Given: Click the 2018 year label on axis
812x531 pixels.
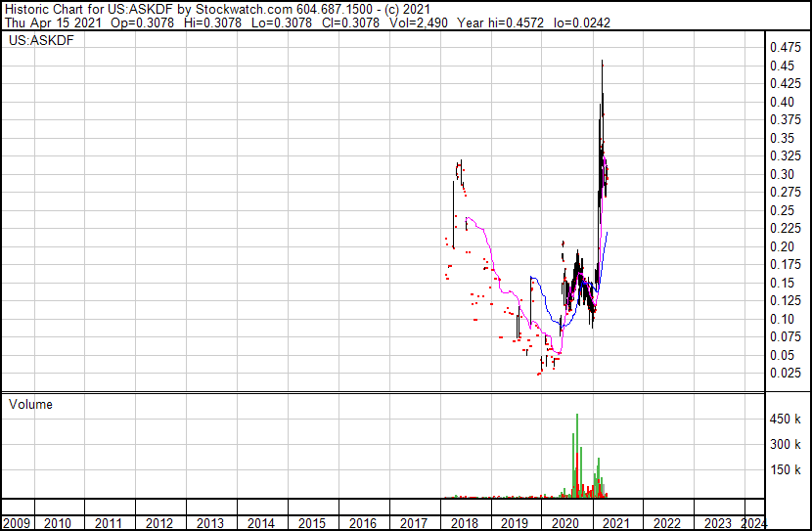Looking at the screenshot, I should pyautogui.click(x=464, y=523).
